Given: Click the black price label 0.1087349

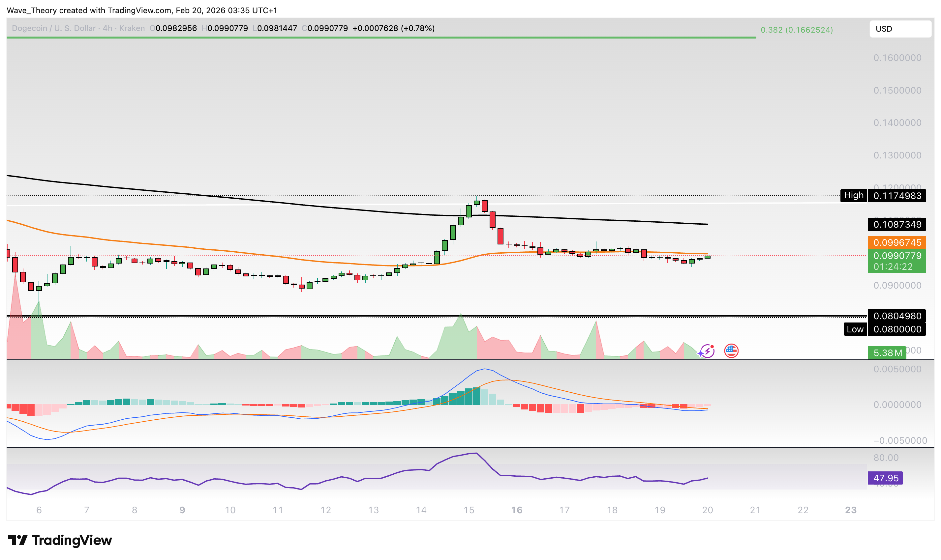Looking at the screenshot, I should click(897, 225).
